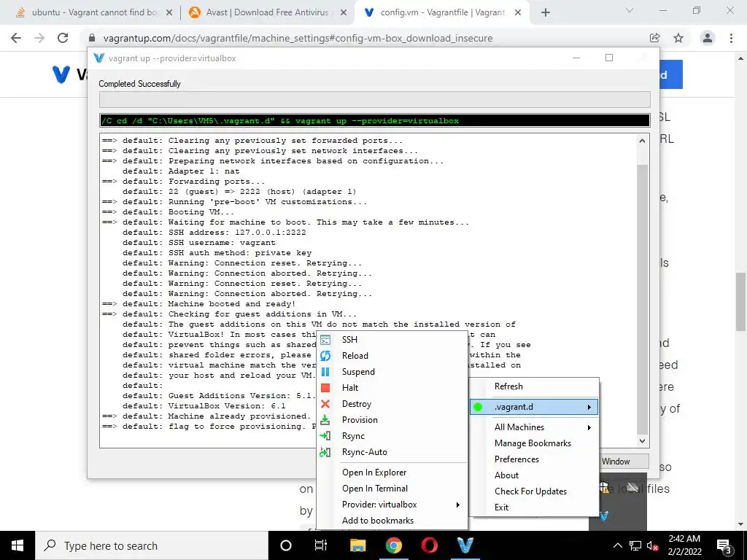This screenshot has width=747, height=560.
Task: Click the browser back arrow
Action: (x=16, y=38)
